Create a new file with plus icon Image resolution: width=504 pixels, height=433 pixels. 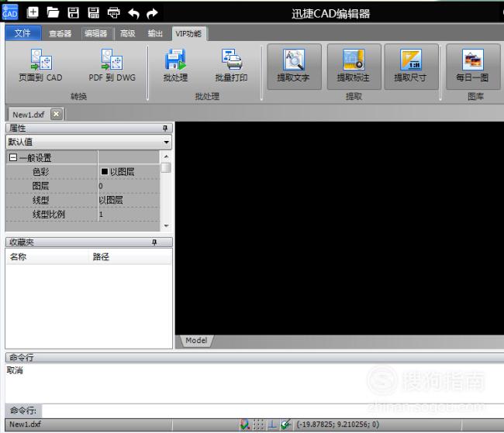[33, 12]
